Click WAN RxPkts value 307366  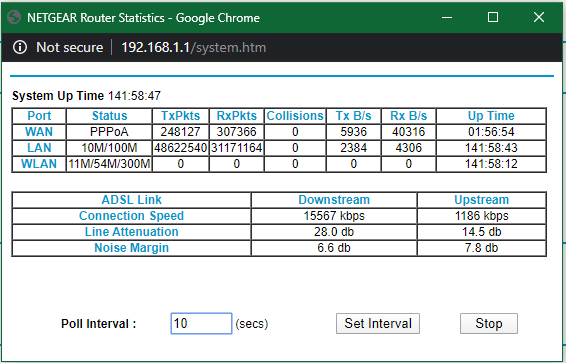pos(236,132)
